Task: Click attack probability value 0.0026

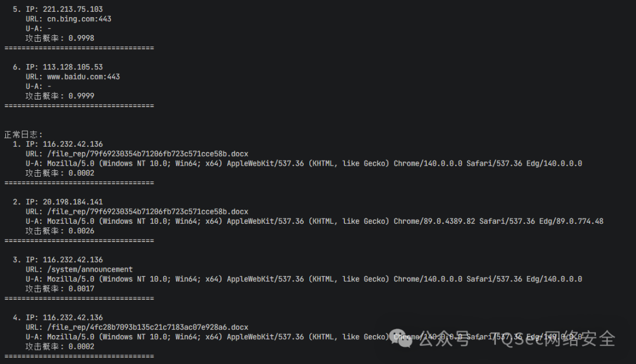Action: tap(81, 231)
